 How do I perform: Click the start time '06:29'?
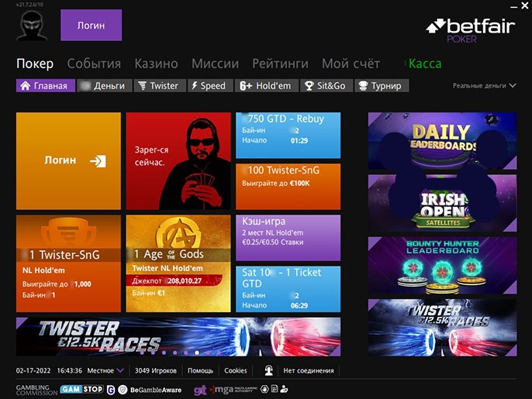[x=299, y=305]
